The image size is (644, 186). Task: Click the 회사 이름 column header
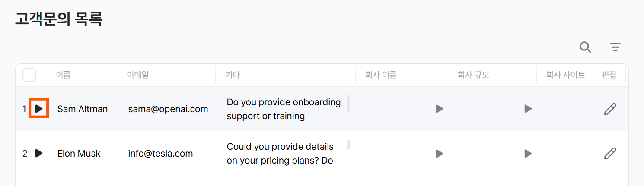coord(381,75)
